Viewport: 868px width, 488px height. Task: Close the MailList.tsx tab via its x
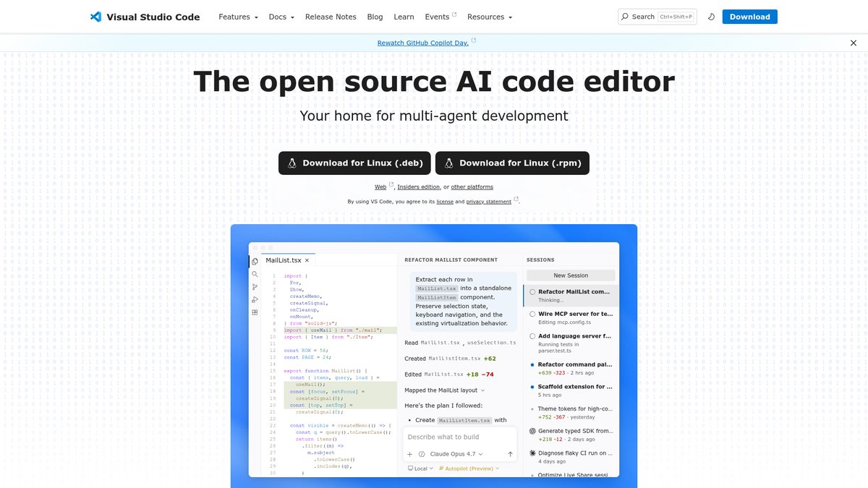307,260
